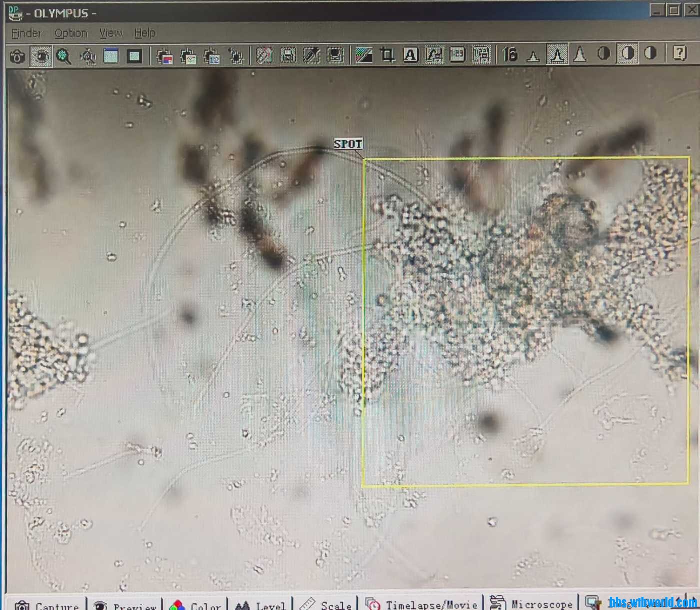Click the camera capture icon in toolbar
700x610 pixels.
tap(17, 56)
